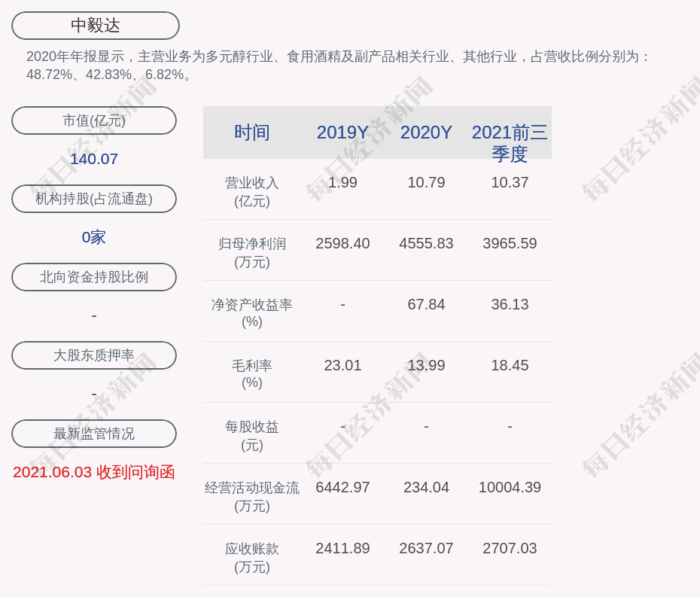Image resolution: width=700 pixels, height=597 pixels.
Task: Select the 归母净利润 row label
Action: 251,252
